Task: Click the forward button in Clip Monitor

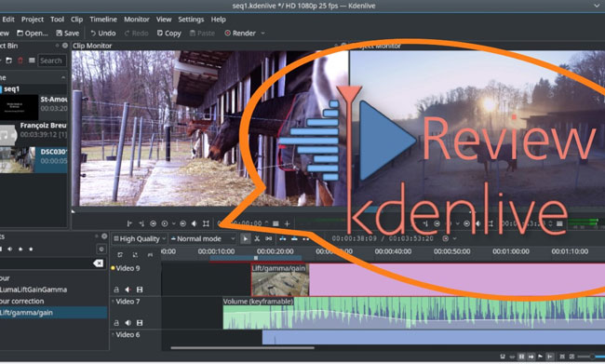Action: click(x=182, y=223)
